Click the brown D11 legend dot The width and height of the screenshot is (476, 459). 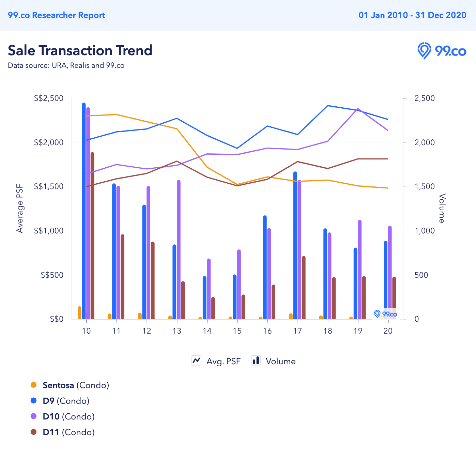tap(33, 432)
